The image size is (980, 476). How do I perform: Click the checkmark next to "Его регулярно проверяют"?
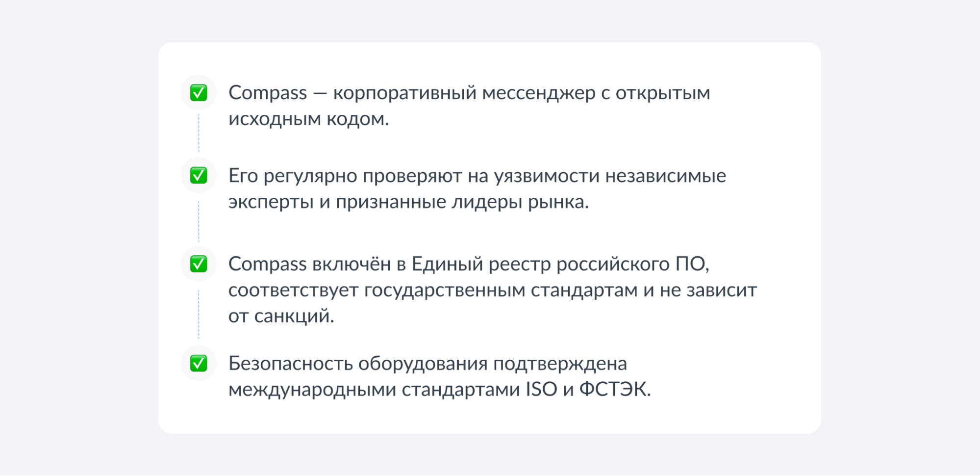[x=199, y=176]
